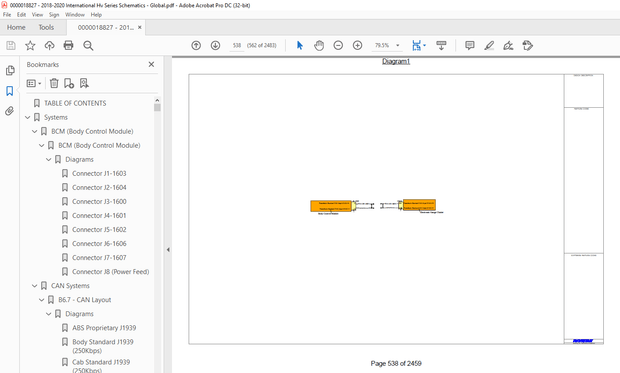Open the Attachments paperclip panel
The width and height of the screenshot is (620, 373).
pyautogui.click(x=10, y=111)
